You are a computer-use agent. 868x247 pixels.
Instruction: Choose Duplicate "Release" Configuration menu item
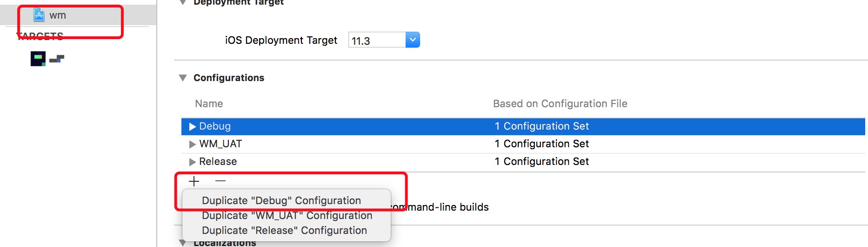click(x=284, y=230)
